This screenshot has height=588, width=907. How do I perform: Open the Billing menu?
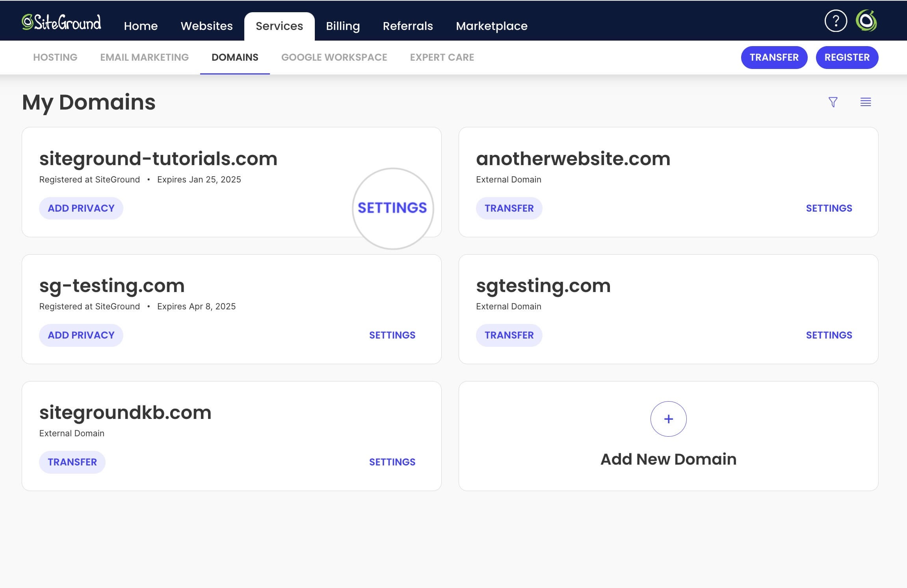coord(343,26)
